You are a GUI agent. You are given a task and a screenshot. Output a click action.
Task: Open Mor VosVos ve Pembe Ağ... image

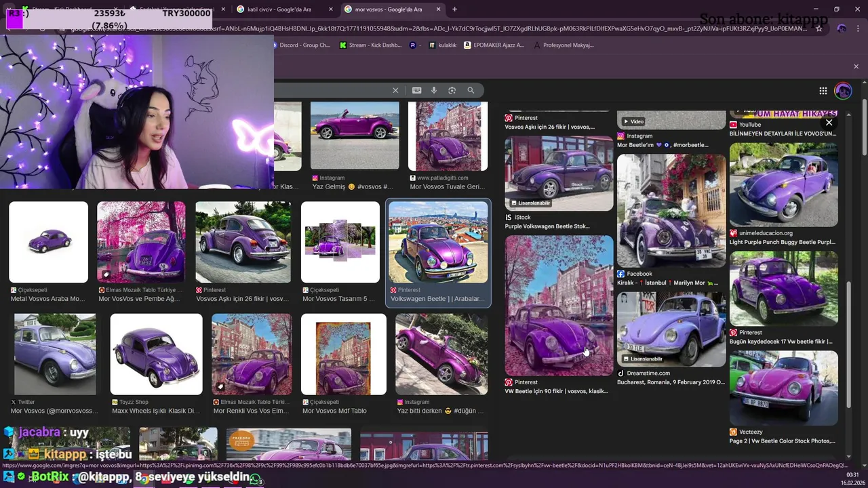click(141, 242)
